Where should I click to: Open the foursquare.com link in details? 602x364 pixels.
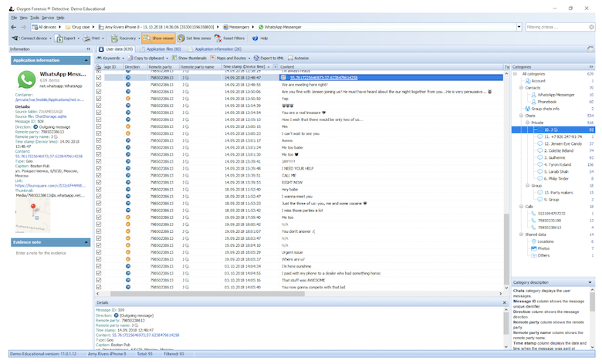pyautogui.click(x=50, y=186)
